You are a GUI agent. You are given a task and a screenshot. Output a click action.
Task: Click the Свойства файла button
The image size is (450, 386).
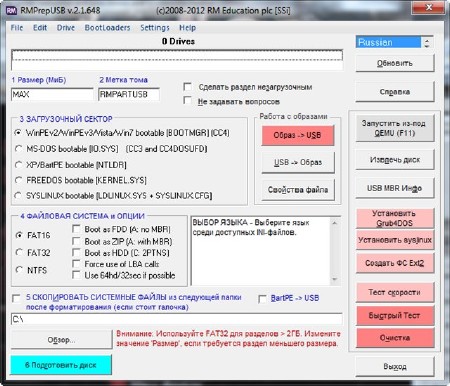[x=298, y=190]
